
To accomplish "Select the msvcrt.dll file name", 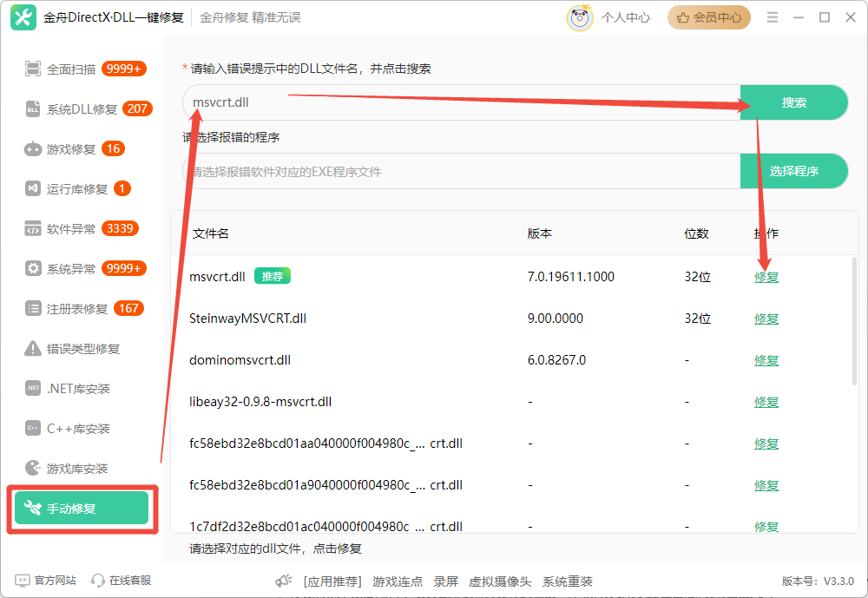I will coord(217,277).
